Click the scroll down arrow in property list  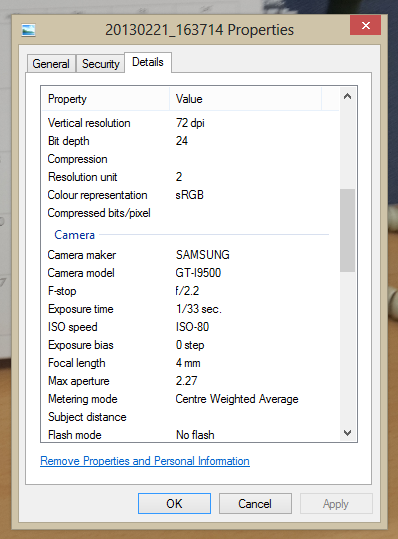click(x=347, y=432)
